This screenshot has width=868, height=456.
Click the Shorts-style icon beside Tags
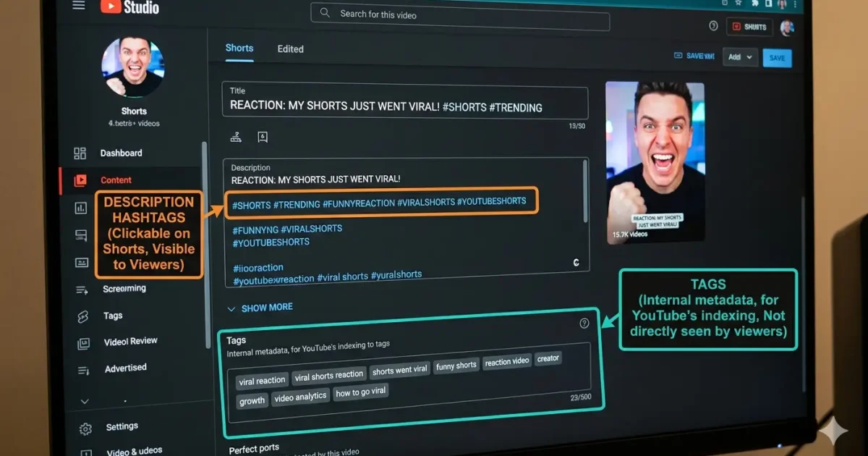point(82,316)
